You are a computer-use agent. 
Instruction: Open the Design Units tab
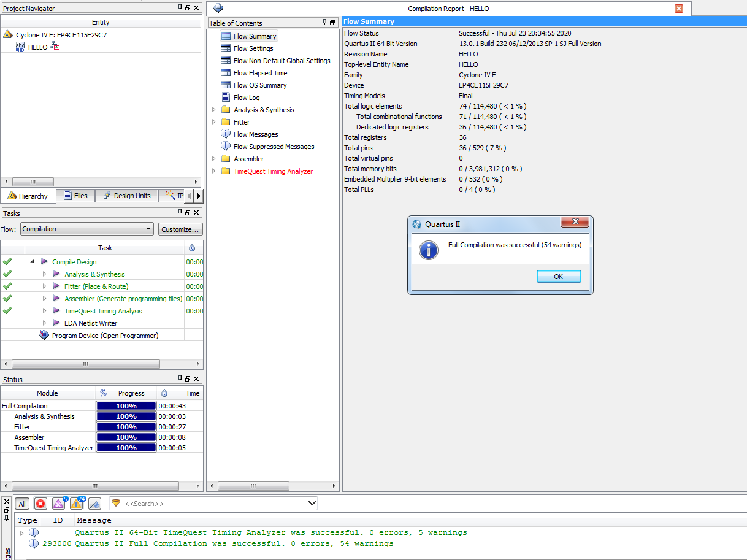click(x=127, y=196)
